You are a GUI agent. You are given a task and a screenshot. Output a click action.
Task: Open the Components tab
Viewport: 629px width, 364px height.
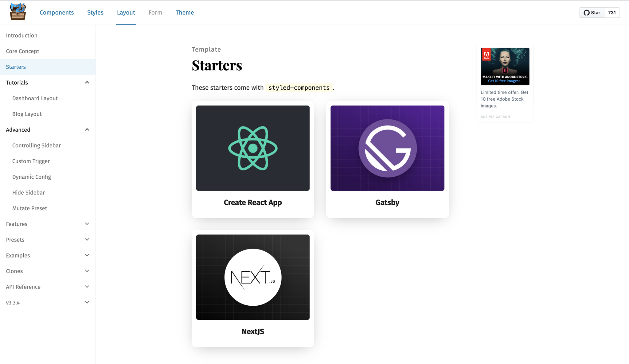pyautogui.click(x=57, y=13)
